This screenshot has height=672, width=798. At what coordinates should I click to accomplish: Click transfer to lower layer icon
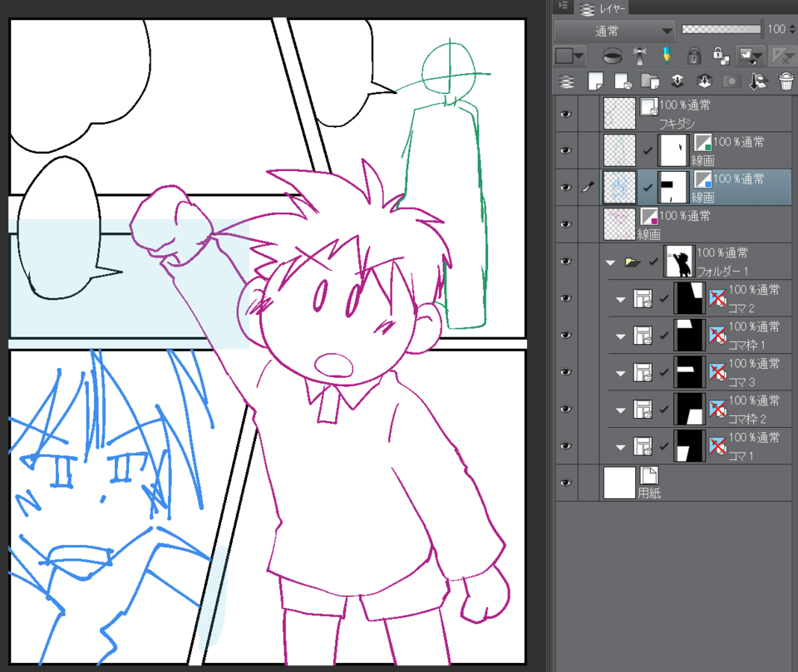tap(677, 81)
